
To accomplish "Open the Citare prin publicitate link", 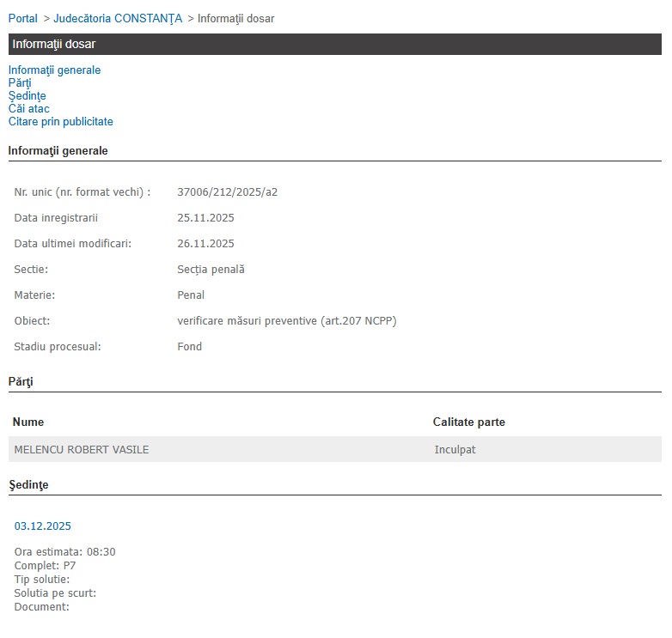I will pos(60,122).
